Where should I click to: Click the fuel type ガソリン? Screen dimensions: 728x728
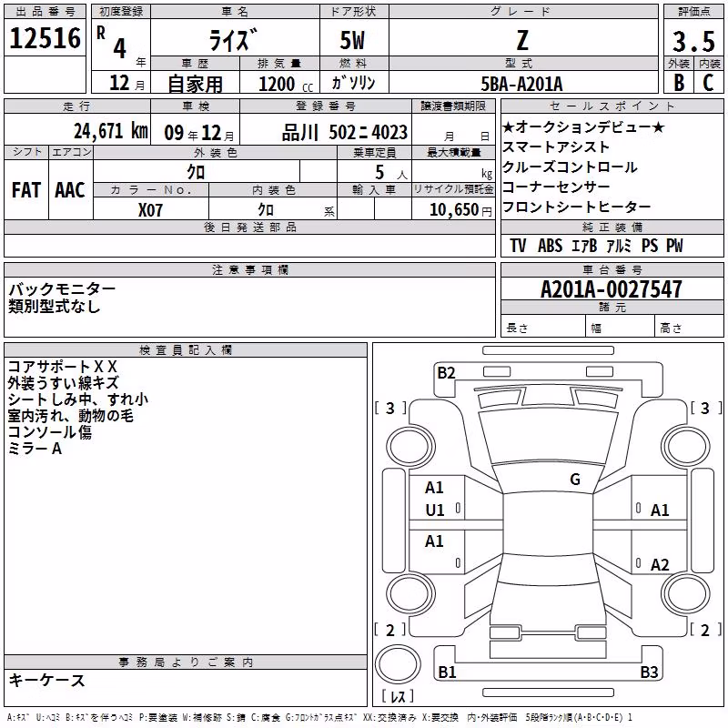[x=353, y=83]
